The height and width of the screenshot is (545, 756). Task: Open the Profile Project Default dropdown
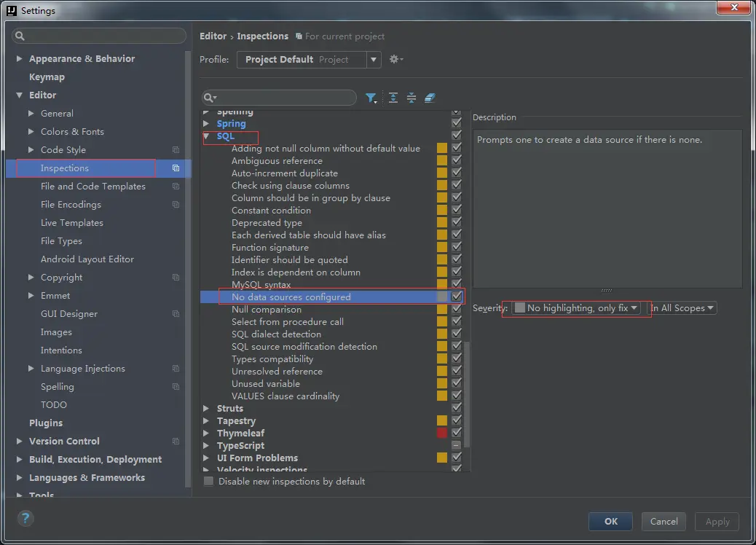click(x=309, y=59)
